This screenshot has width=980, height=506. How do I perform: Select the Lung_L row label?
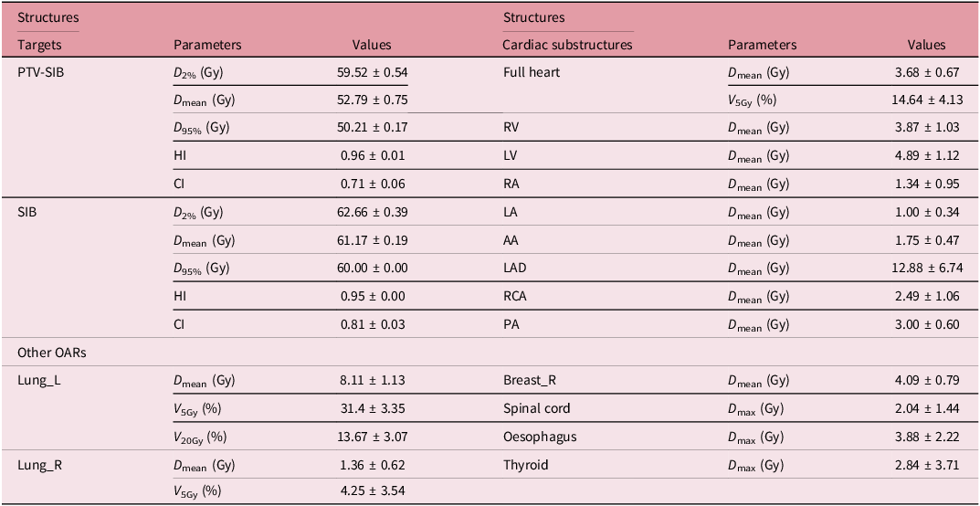[x=38, y=380]
